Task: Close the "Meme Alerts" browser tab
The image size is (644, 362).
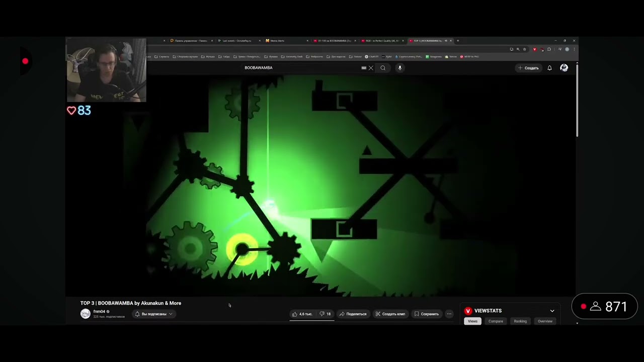Action: (x=307, y=41)
